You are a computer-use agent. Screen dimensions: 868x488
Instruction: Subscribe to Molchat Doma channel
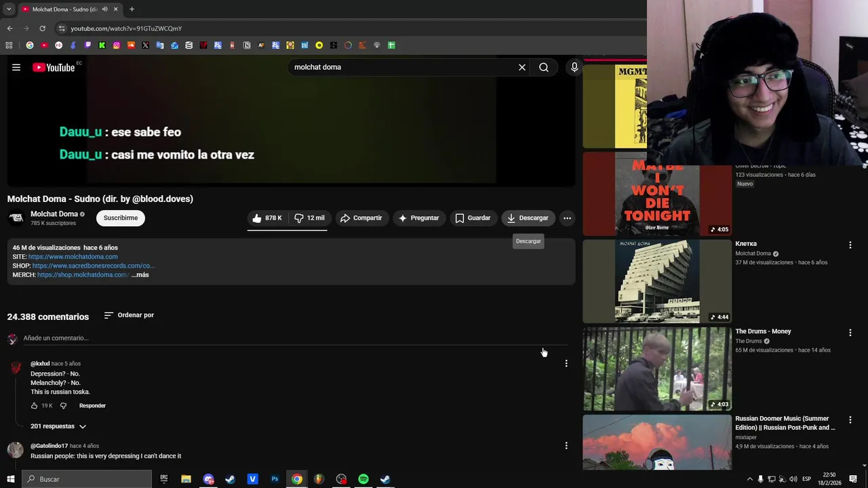pos(121,218)
